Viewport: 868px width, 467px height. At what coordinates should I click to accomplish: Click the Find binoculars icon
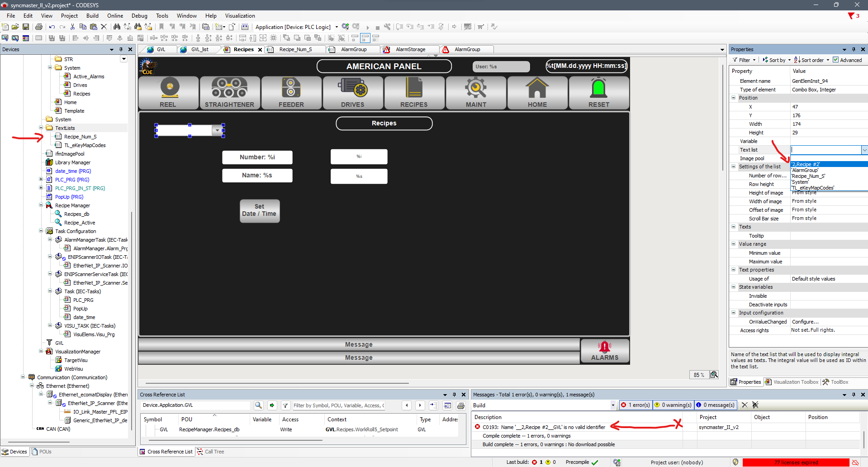point(117,27)
